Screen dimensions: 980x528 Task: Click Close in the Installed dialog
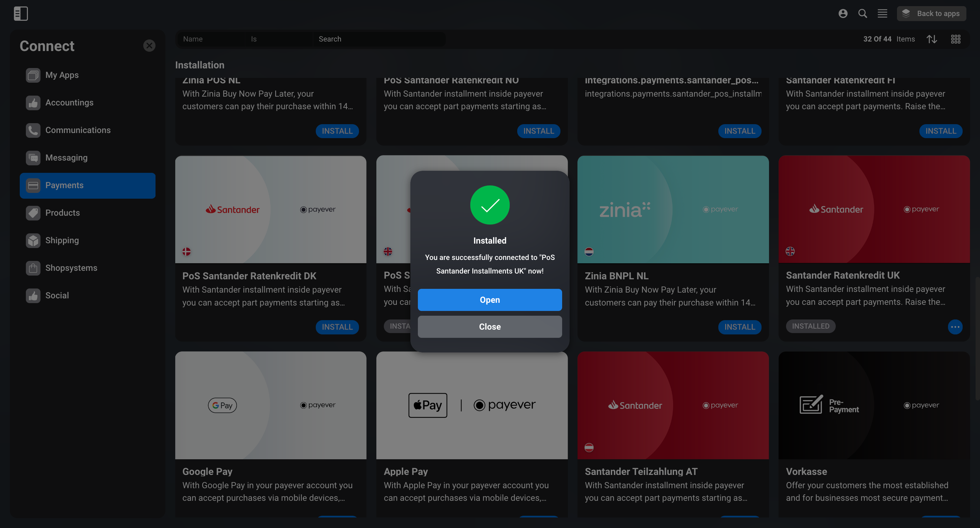click(490, 327)
